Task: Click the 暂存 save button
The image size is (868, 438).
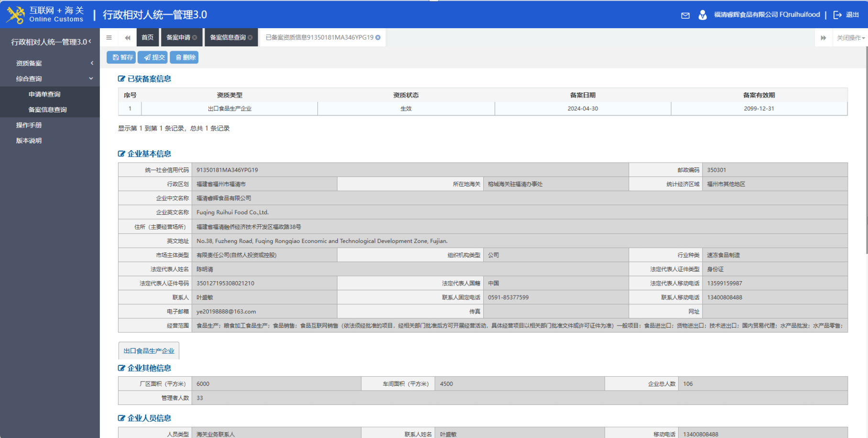Action: point(122,57)
